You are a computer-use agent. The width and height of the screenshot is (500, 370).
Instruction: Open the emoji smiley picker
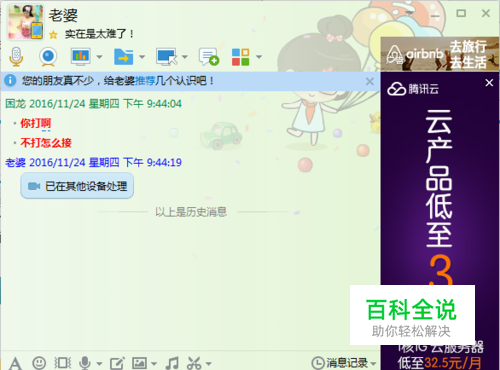point(39,362)
